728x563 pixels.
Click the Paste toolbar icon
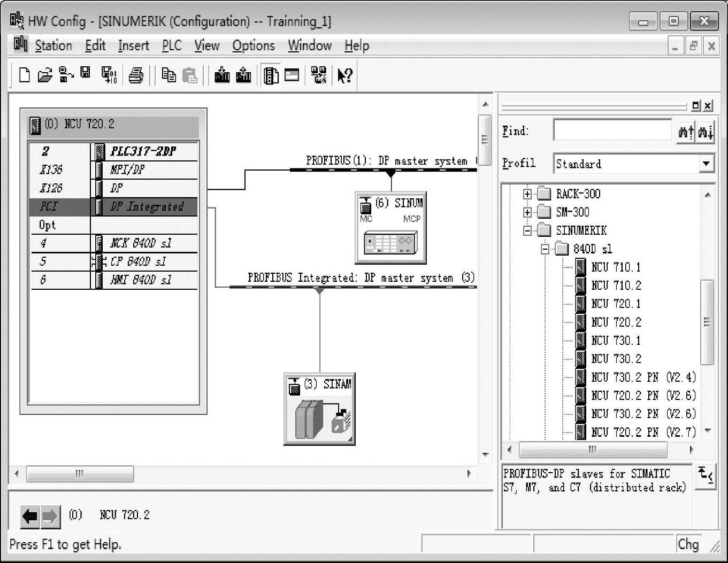pos(190,75)
